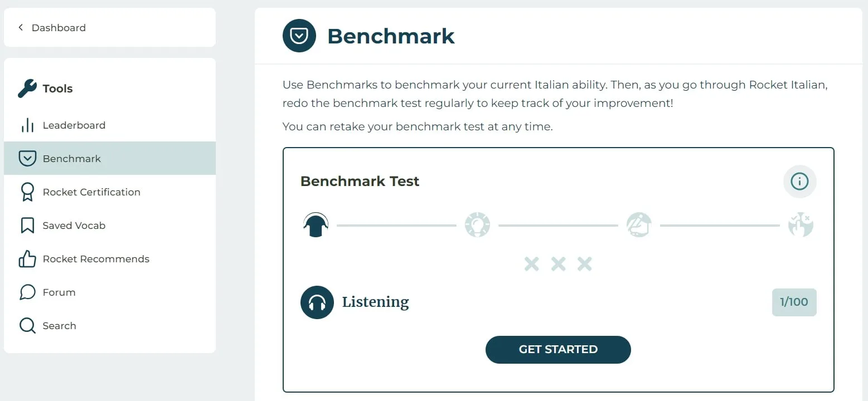Viewport: 868px width, 401px height.
Task: Click the middle X strike marker
Action: pyautogui.click(x=558, y=264)
